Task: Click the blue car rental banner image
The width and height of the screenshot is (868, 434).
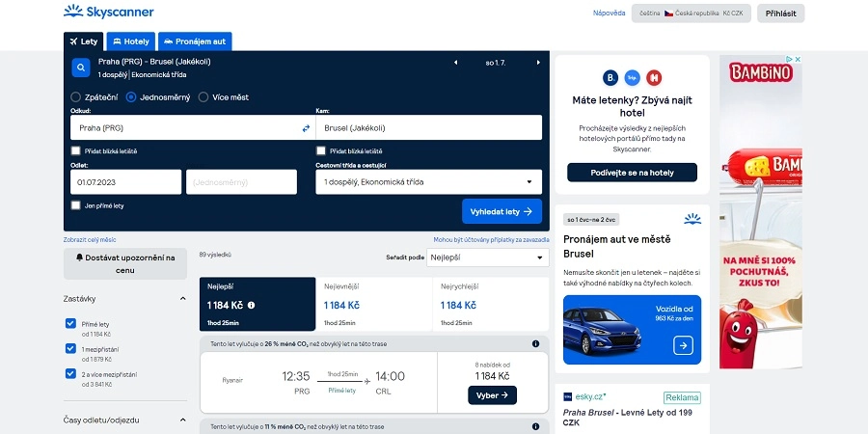Action: pyautogui.click(x=632, y=330)
